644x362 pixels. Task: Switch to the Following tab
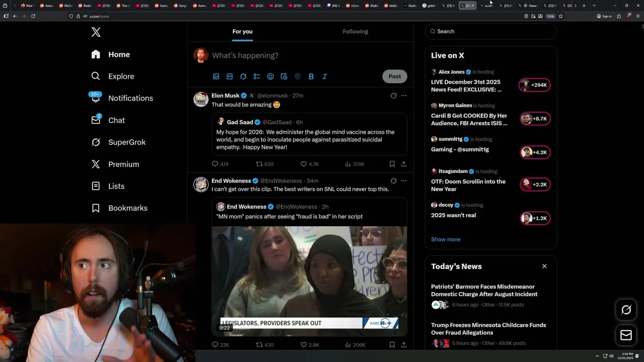[x=356, y=32]
